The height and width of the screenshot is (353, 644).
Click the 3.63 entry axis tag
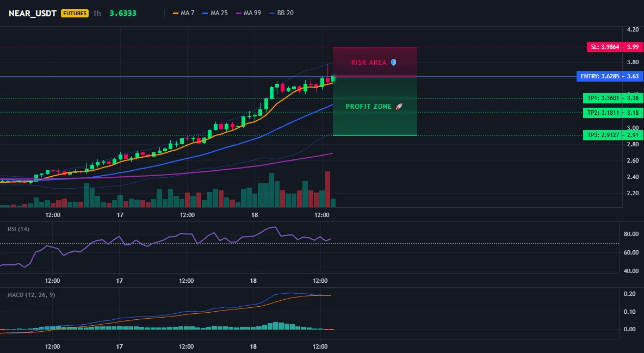pyautogui.click(x=633, y=77)
